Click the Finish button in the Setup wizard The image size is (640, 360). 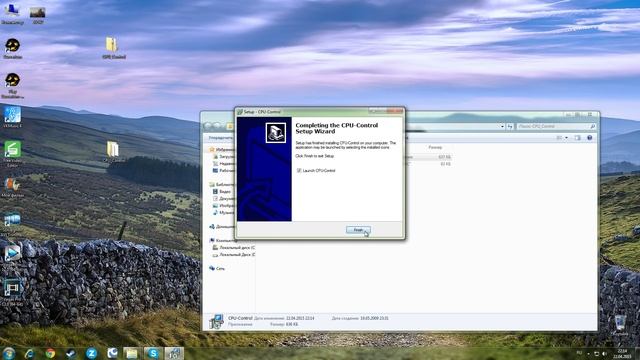[x=358, y=230]
